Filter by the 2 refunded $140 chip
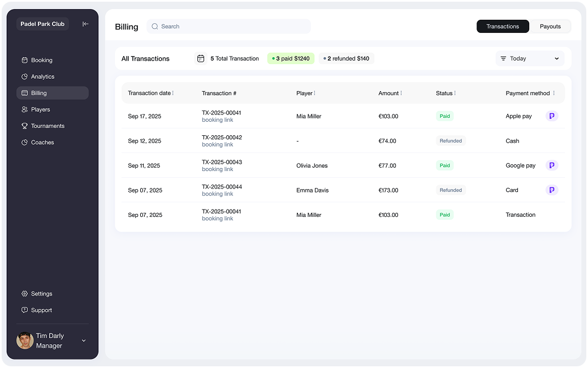This screenshot has height=368, width=588. click(x=346, y=58)
